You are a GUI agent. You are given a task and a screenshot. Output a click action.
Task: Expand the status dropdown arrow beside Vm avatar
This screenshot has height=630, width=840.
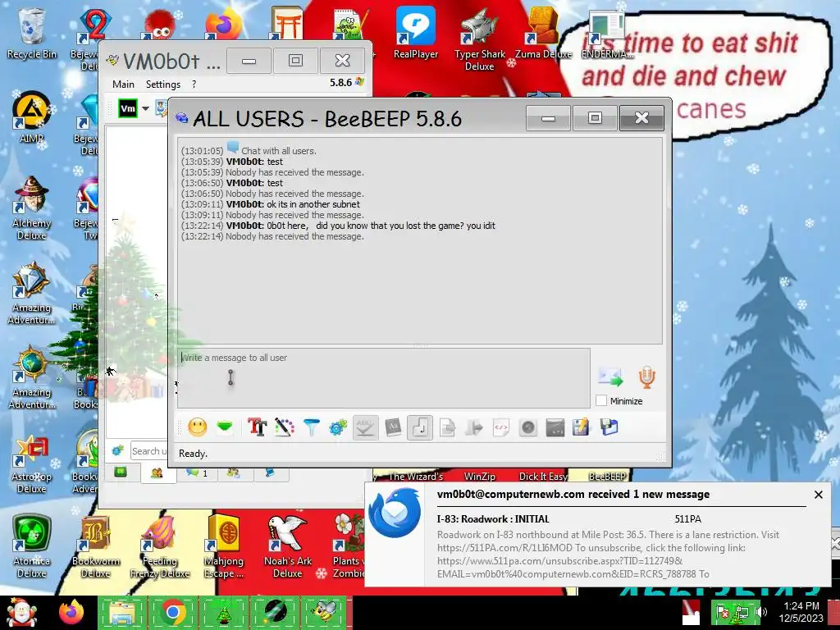click(145, 108)
